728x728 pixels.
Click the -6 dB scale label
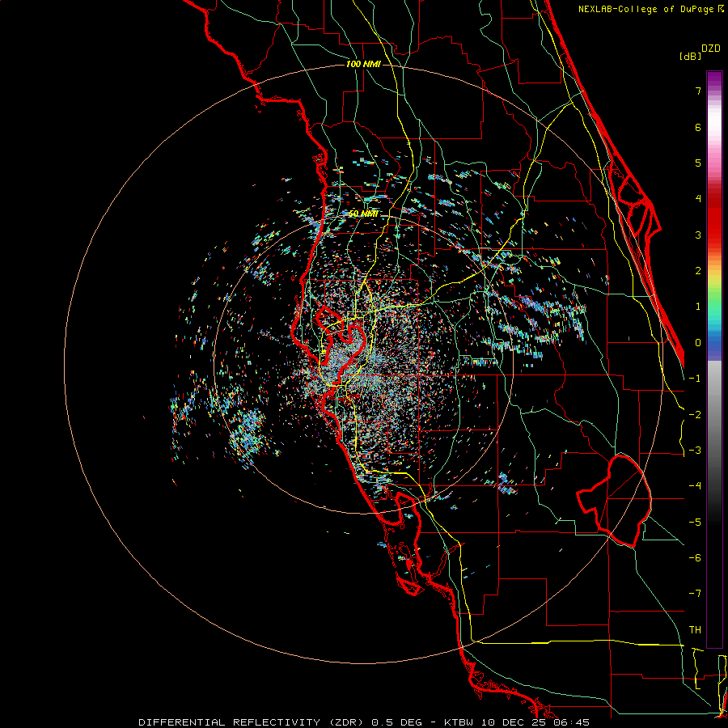tap(695, 558)
